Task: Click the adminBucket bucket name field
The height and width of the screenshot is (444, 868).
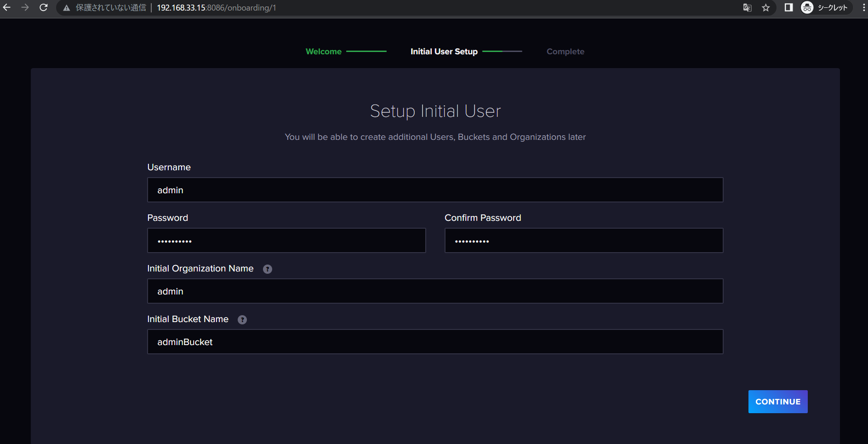Action: coord(434,342)
